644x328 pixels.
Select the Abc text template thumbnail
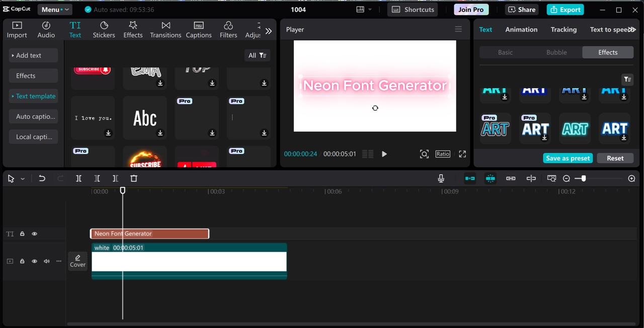point(145,118)
